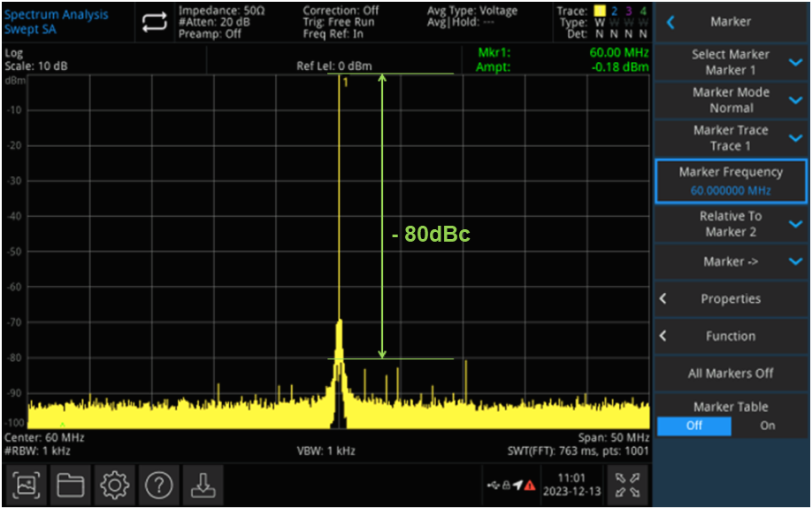Expand the Select Marker dropdown
The width and height of the screenshot is (812, 509).
pyautogui.click(x=731, y=62)
